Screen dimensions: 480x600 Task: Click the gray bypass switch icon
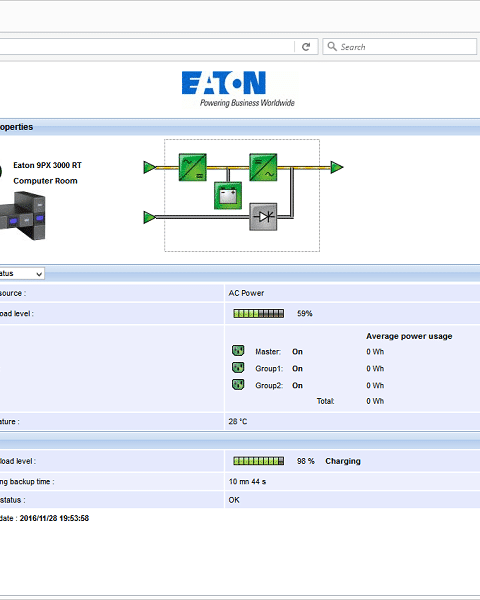pos(263,217)
